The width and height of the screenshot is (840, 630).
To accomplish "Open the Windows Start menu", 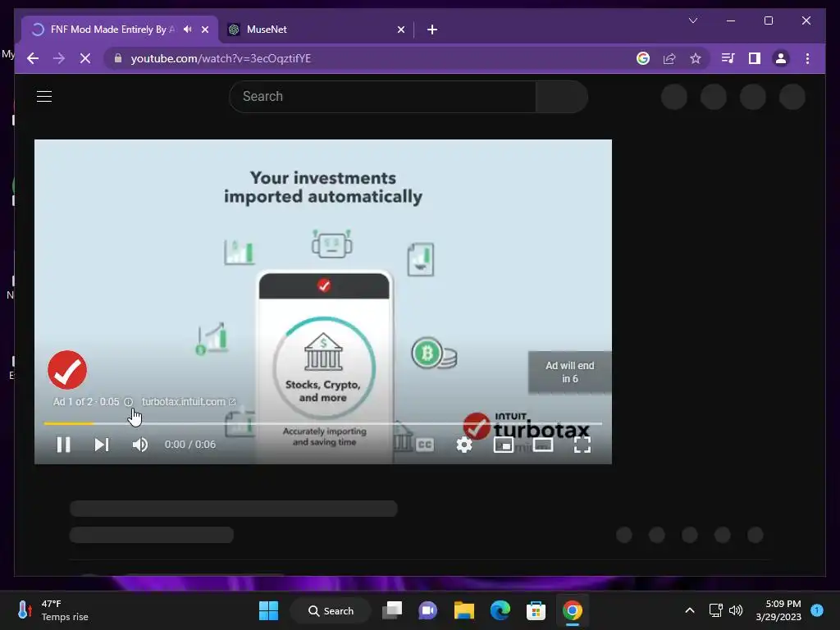I will click(x=268, y=610).
